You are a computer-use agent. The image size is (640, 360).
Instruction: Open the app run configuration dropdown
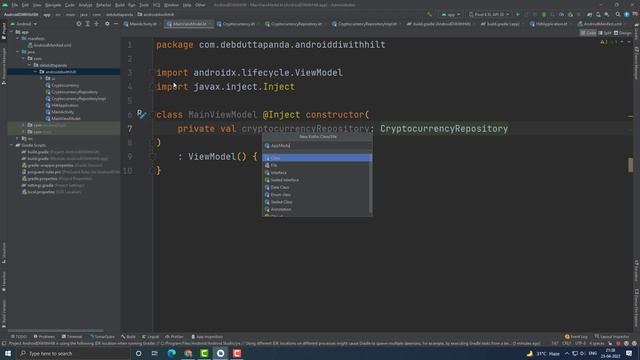[x=451, y=15]
